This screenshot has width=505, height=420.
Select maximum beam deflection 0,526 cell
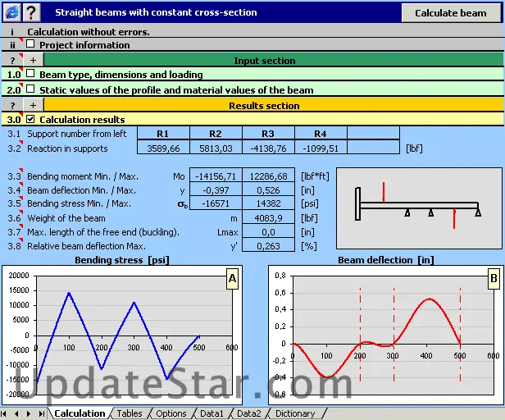268,190
